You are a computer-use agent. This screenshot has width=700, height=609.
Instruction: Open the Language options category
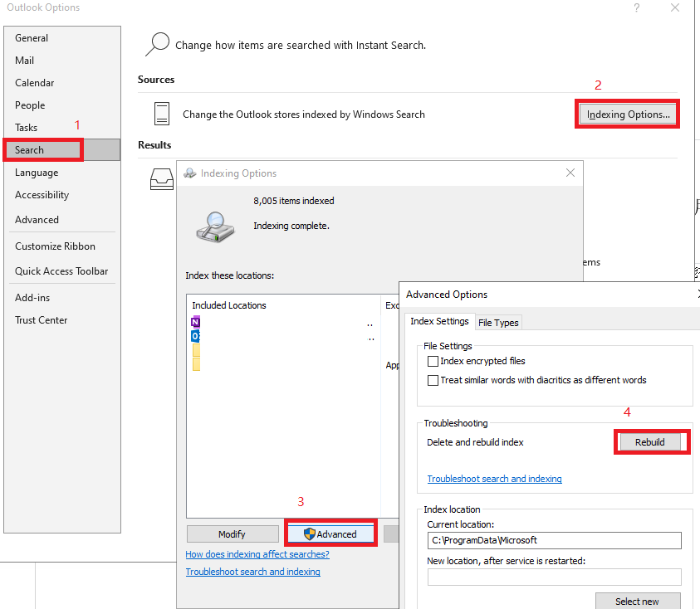(x=62, y=173)
